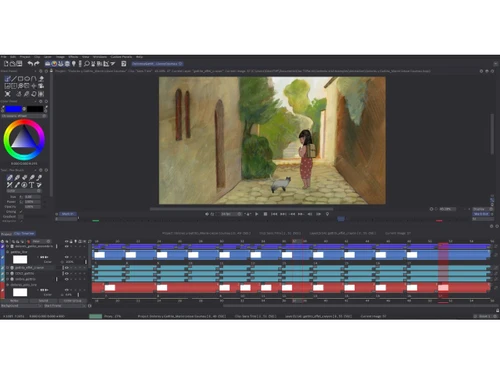Toggle the sound speaker icon in playback bar

[x=207, y=214]
